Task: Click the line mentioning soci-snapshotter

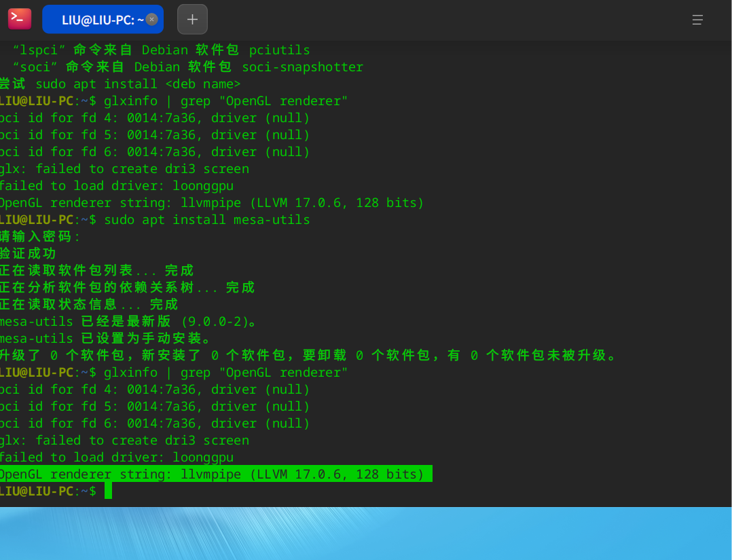Action: click(x=187, y=67)
